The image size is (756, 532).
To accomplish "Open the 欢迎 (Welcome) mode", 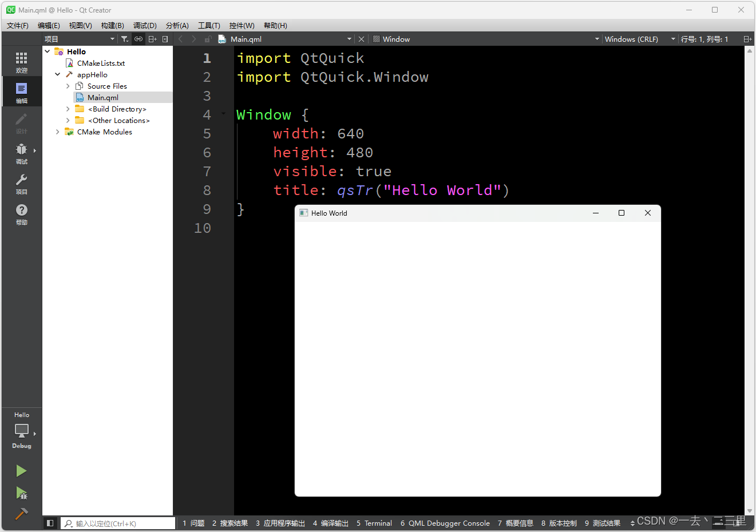I will click(21, 62).
